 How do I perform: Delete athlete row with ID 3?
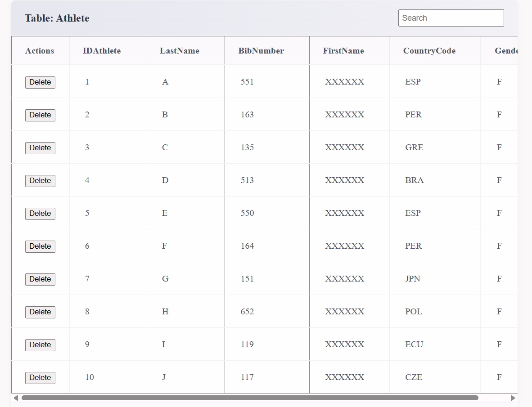pyautogui.click(x=40, y=148)
